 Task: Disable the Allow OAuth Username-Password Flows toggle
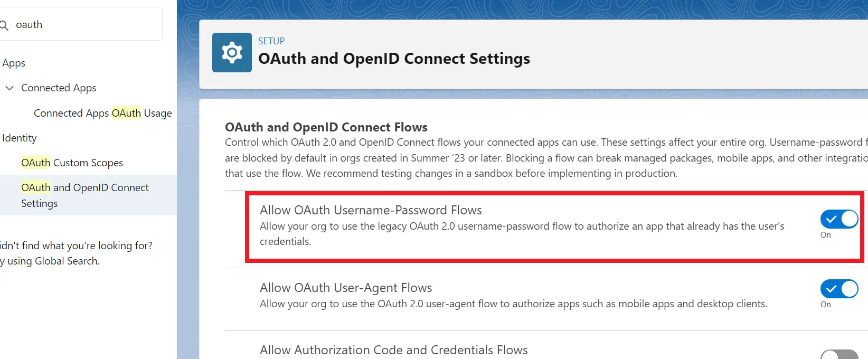[x=838, y=219]
